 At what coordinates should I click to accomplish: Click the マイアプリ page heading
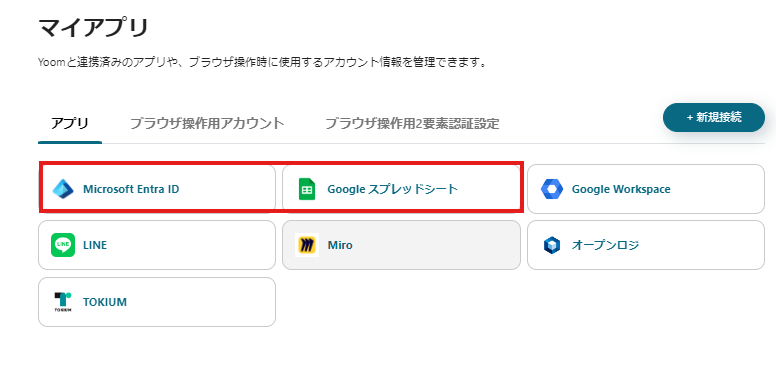pos(94,28)
